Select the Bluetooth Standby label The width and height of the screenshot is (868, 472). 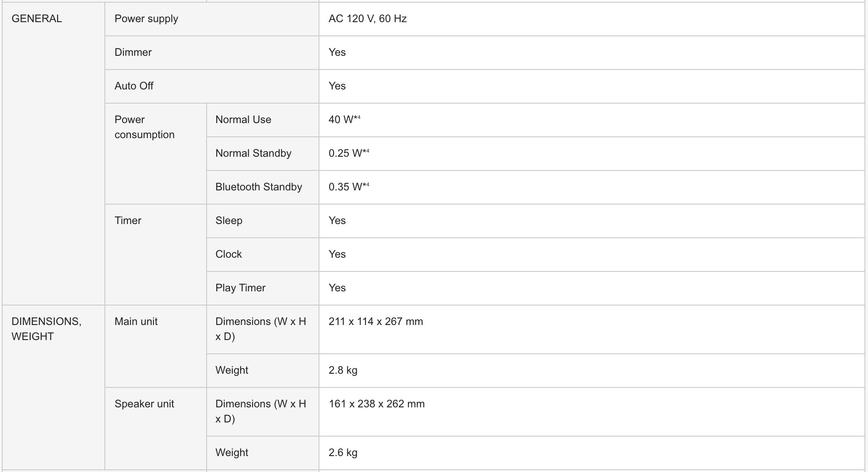pyautogui.click(x=259, y=187)
